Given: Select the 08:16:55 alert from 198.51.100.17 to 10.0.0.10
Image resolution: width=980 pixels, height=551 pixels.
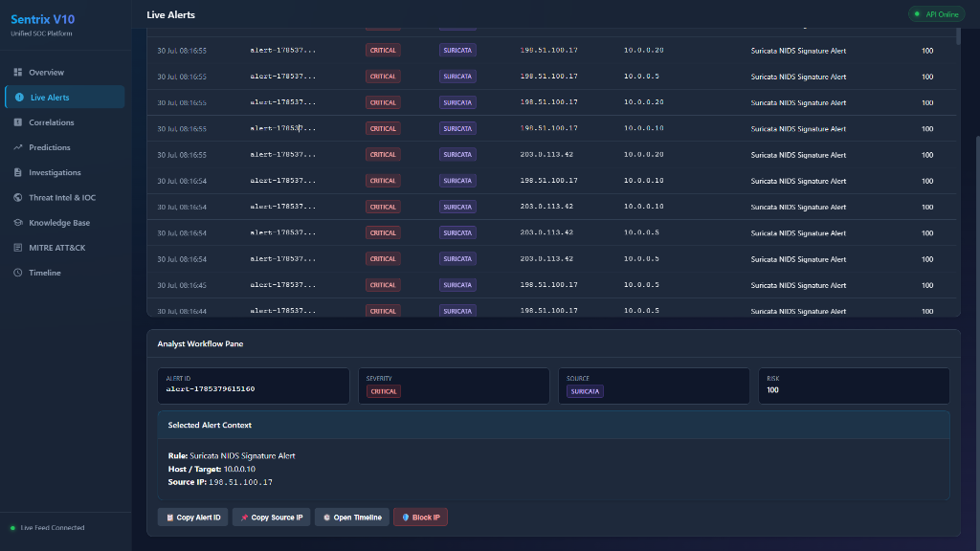Looking at the screenshot, I should pyautogui.click(x=552, y=129).
